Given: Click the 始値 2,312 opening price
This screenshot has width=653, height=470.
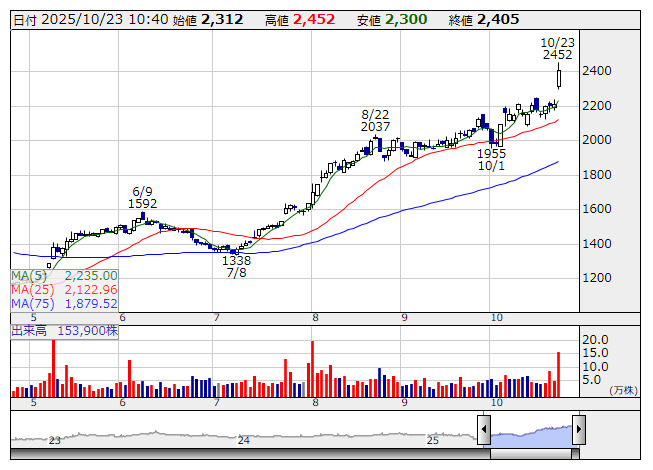Looking at the screenshot, I should click(207, 20).
